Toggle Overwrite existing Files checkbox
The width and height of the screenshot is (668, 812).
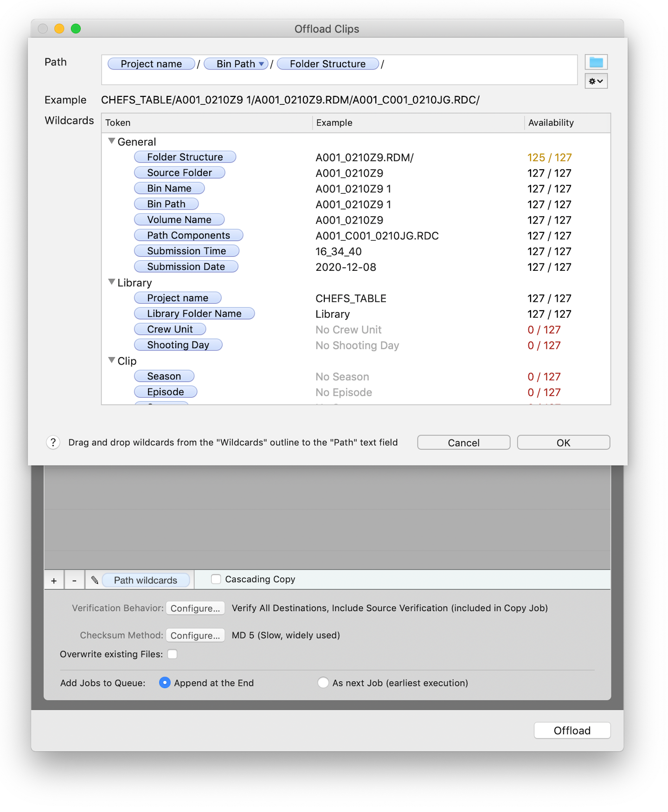pyautogui.click(x=173, y=654)
